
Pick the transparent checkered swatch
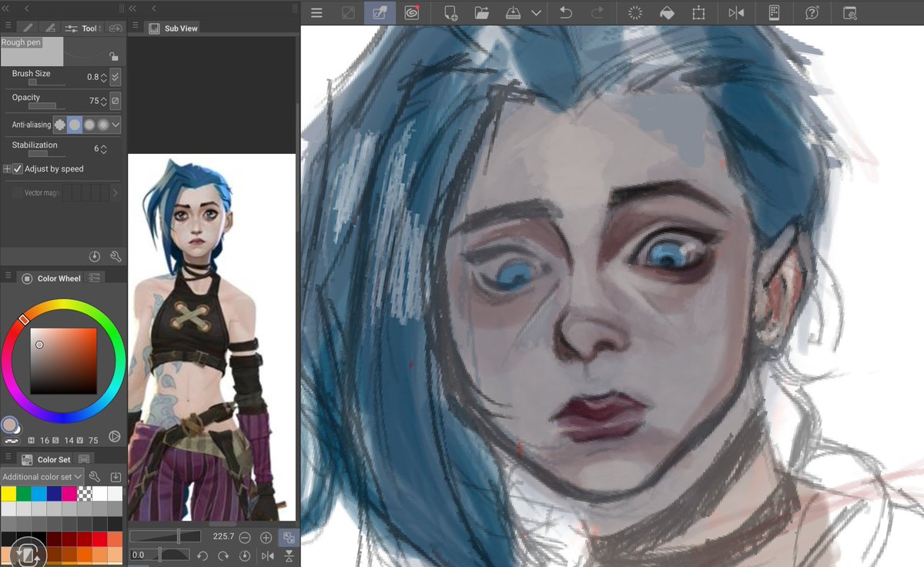tap(85, 494)
